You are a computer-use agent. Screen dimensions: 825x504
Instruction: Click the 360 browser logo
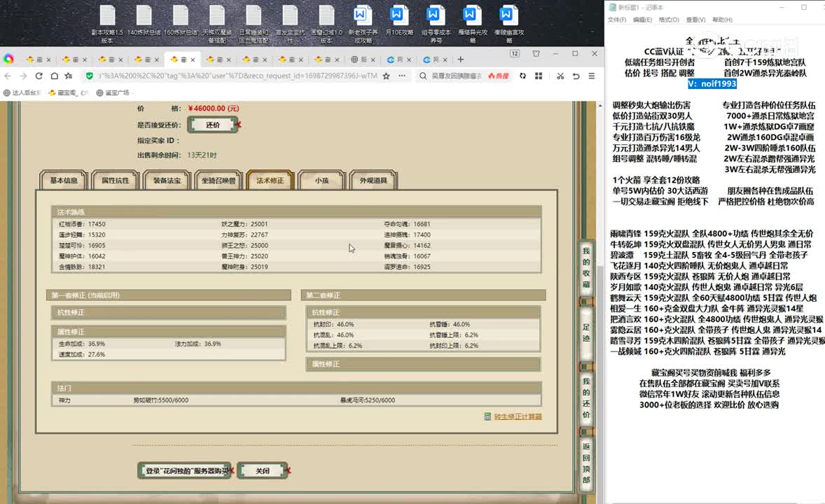coord(8,59)
